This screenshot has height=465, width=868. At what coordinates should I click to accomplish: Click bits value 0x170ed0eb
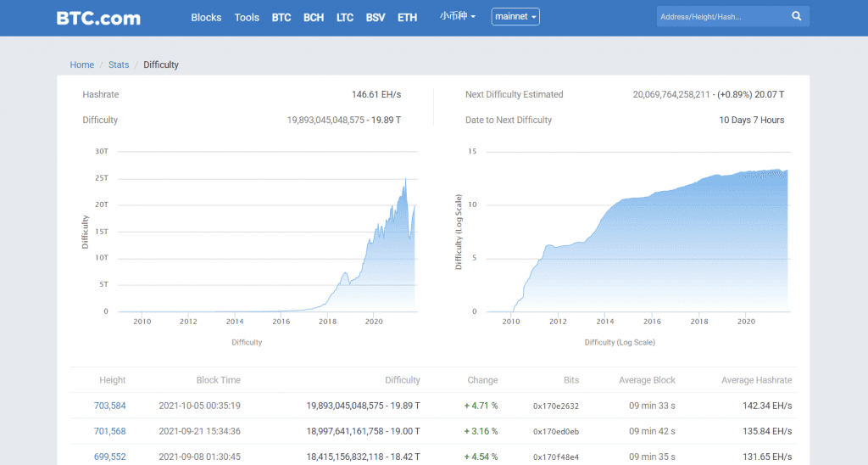tap(556, 432)
